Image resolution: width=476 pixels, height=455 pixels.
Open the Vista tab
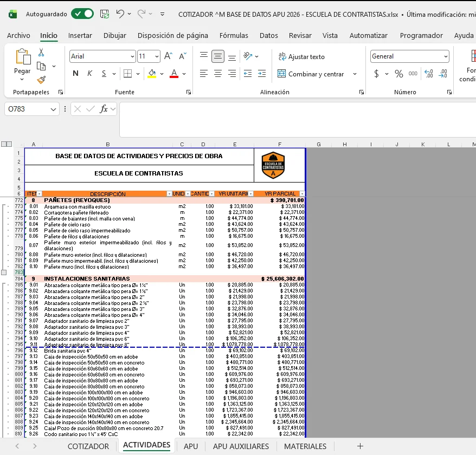pyautogui.click(x=330, y=36)
